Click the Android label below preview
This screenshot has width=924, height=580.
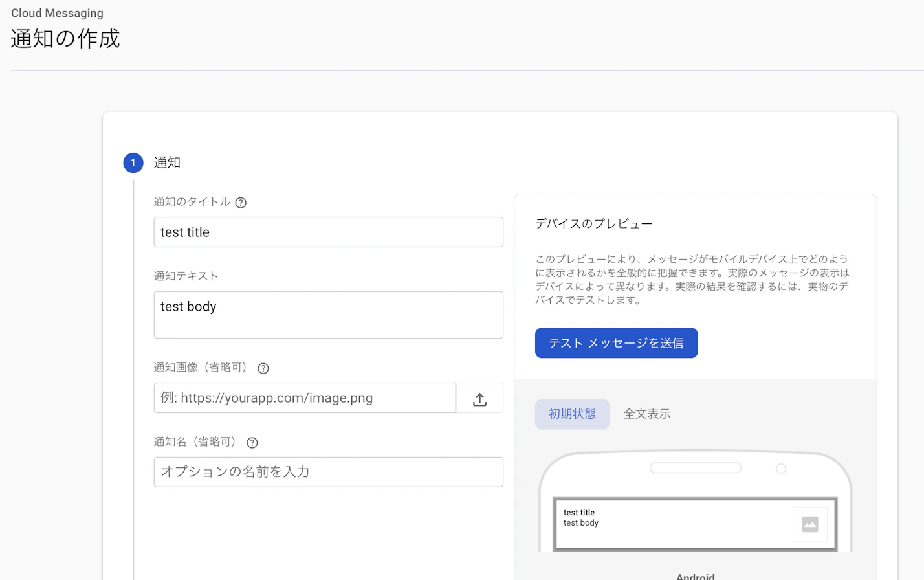(696, 576)
